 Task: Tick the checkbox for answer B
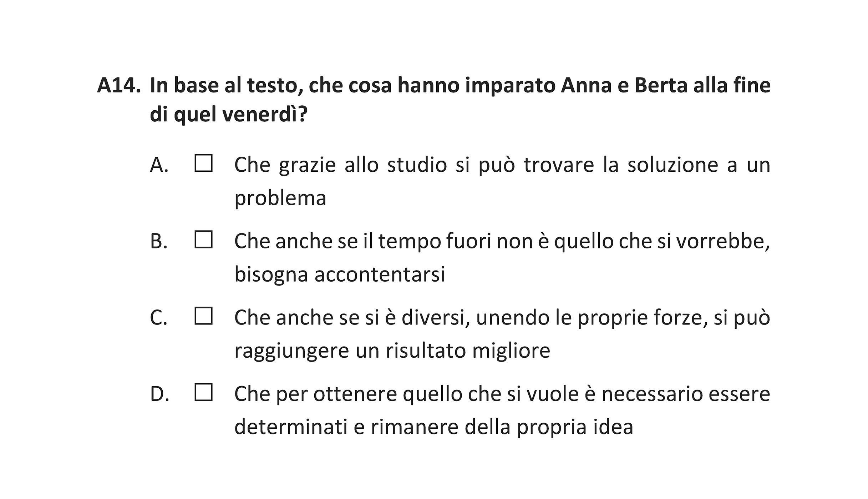click(203, 240)
